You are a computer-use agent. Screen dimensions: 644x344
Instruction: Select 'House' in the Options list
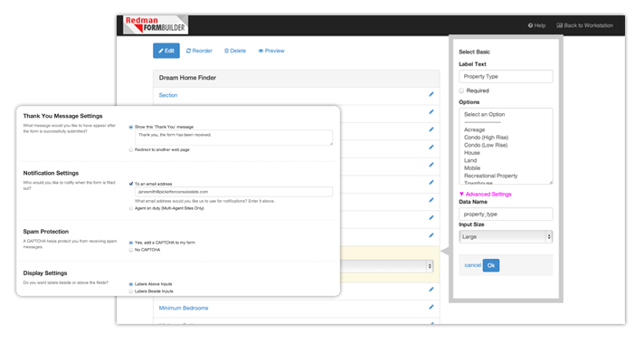point(472,152)
